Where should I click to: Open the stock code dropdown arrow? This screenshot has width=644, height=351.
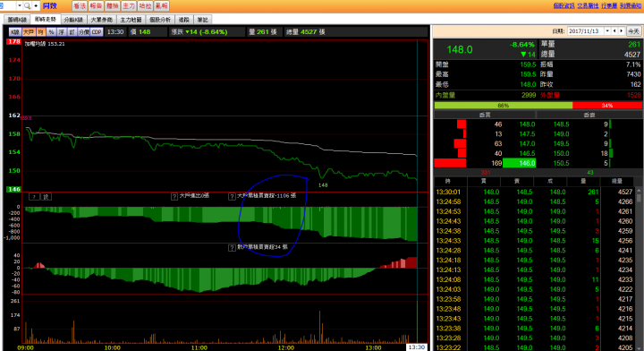(20, 5)
